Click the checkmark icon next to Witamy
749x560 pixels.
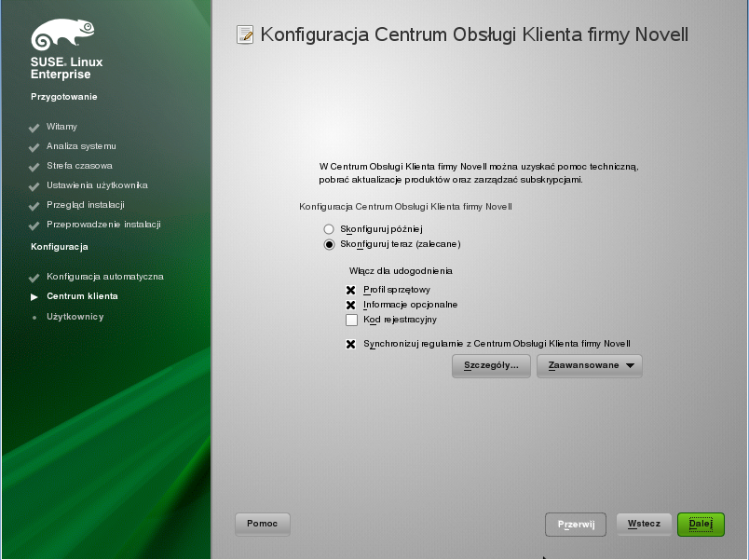(34, 128)
